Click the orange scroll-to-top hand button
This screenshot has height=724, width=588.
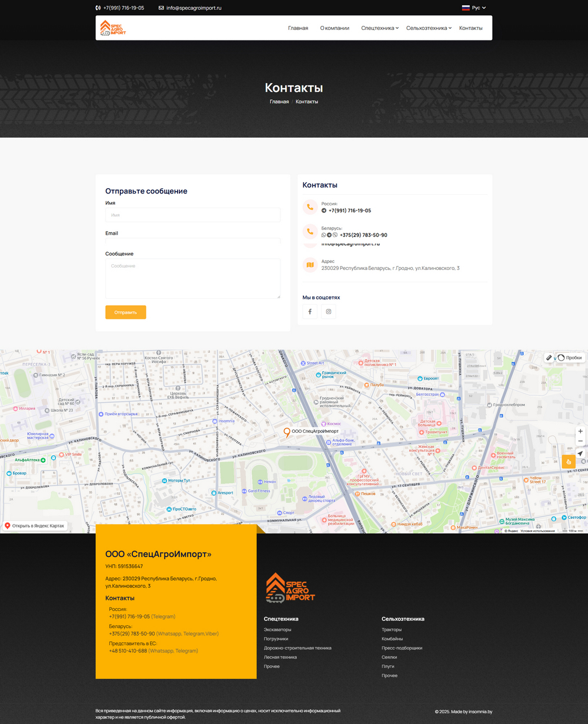(569, 462)
